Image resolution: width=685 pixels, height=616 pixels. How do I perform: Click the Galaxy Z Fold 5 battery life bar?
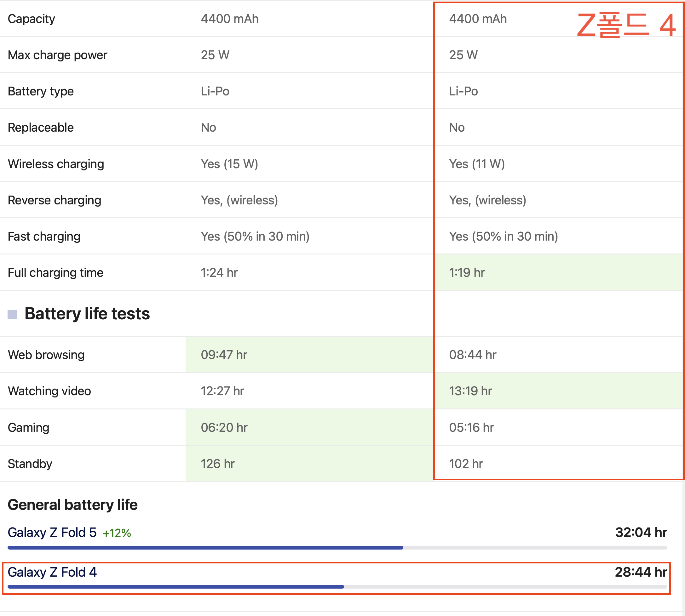click(337, 547)
